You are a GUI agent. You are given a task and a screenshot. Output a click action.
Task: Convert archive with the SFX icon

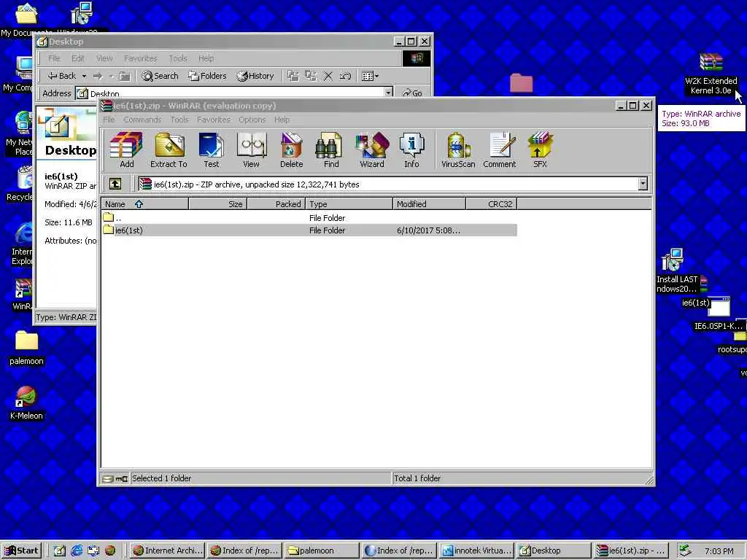(540, 150)
